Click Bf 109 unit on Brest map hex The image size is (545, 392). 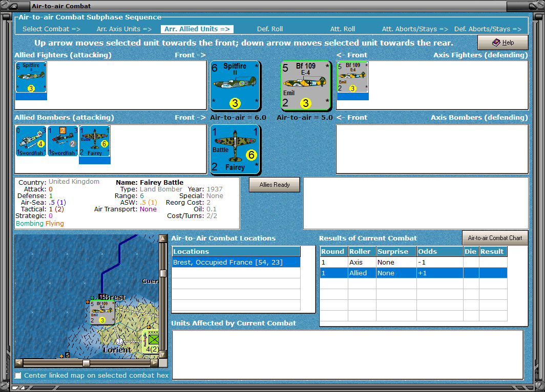coord(102,313)
